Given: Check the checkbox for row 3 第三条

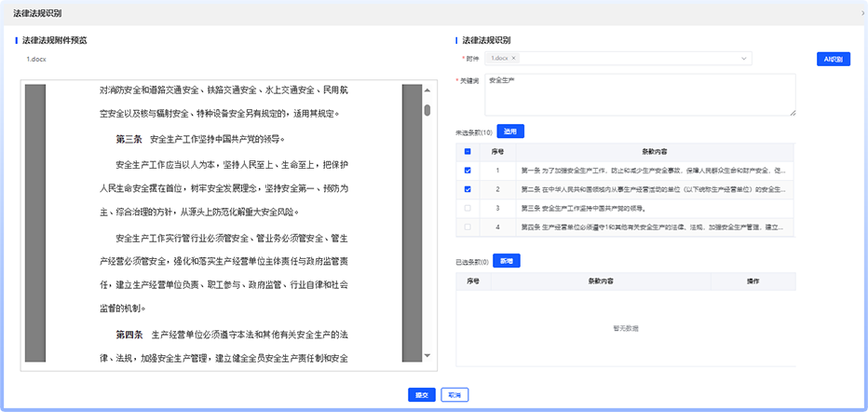Looking at the screenshot, I should tap(468, 208).
